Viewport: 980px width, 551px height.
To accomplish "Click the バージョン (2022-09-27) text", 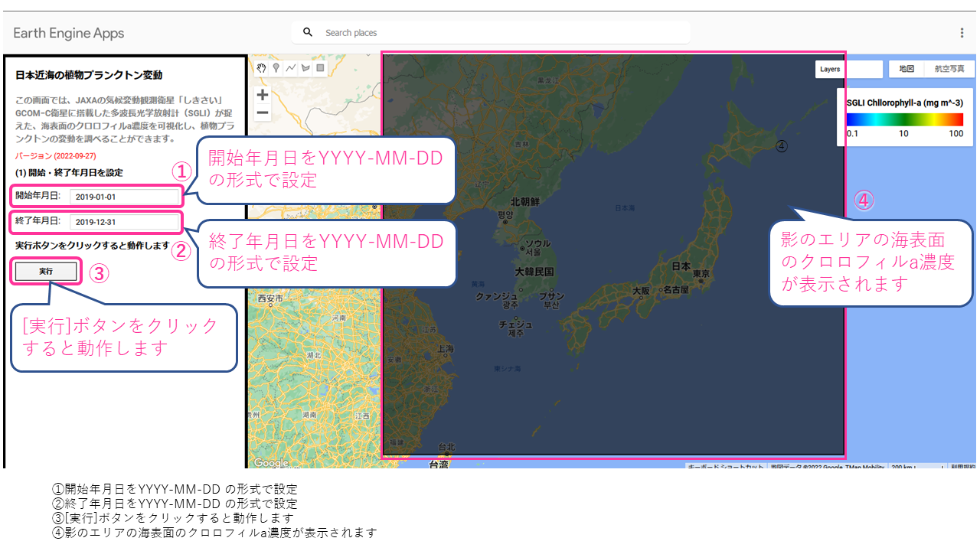I will (x=55, y=155).
